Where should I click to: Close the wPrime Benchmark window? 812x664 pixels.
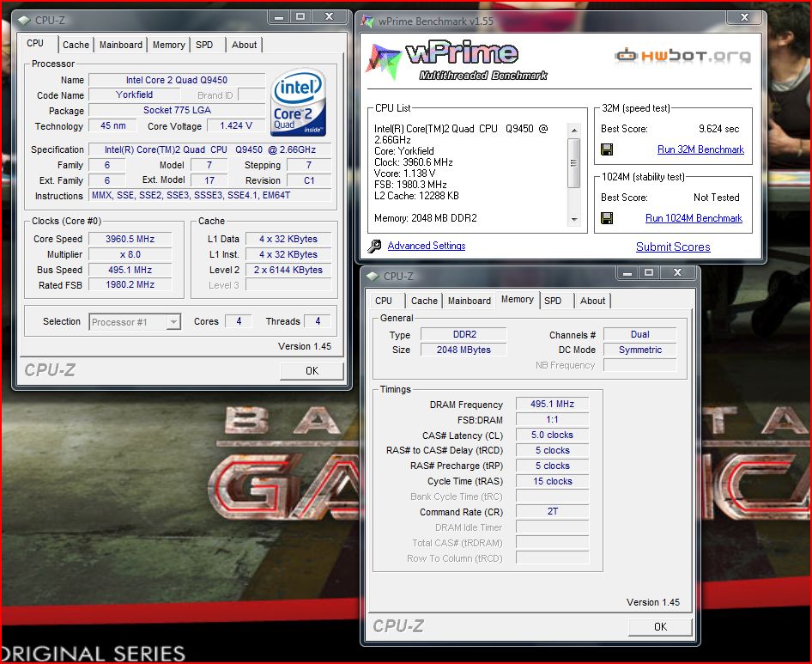[x=744, y=17]
